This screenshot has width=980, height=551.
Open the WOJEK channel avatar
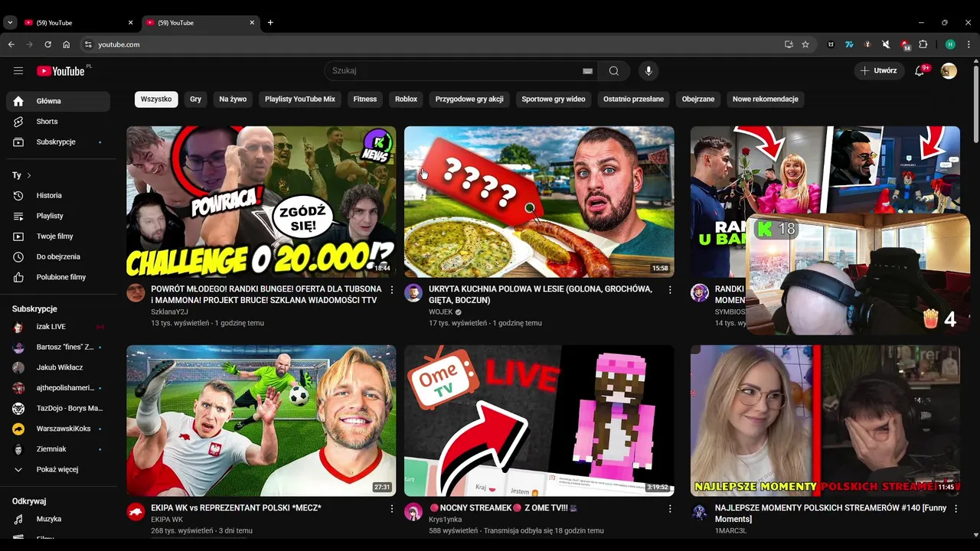pos(413,292)
